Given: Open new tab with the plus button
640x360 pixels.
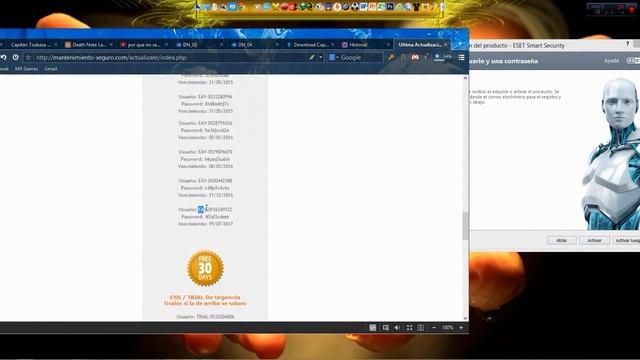Looking at the screenshot, I should [x=460, y=44].
